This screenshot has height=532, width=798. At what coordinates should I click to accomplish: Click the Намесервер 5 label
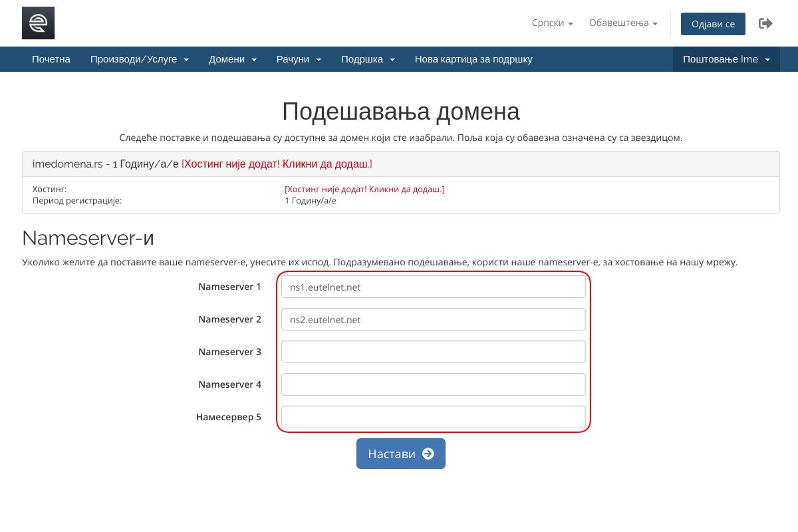click(229, 417)
